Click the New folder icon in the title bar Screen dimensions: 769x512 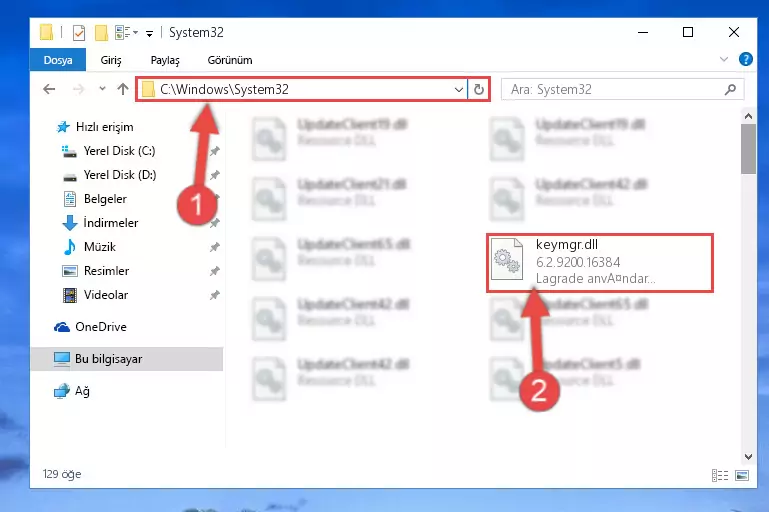pos(101,32)
